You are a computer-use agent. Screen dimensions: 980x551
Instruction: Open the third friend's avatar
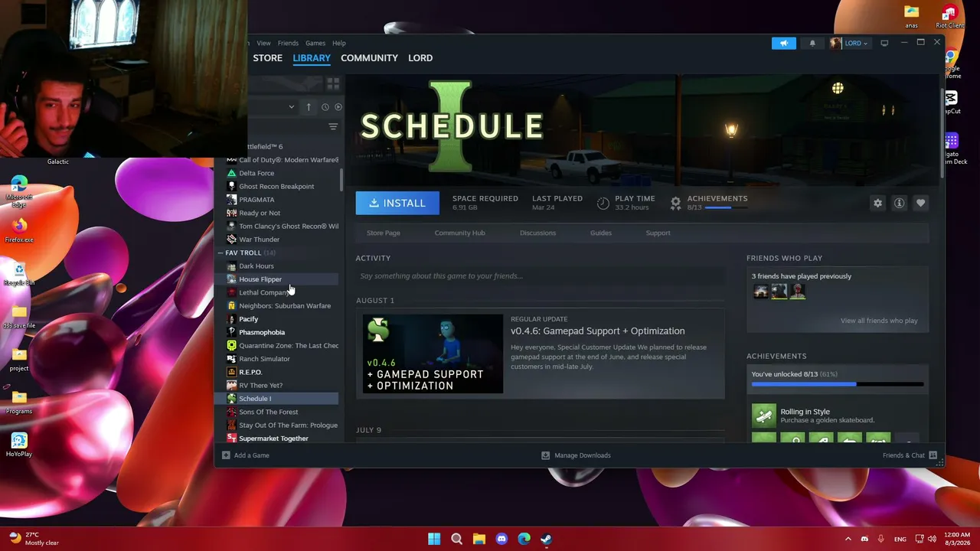[x=797, y=291]
